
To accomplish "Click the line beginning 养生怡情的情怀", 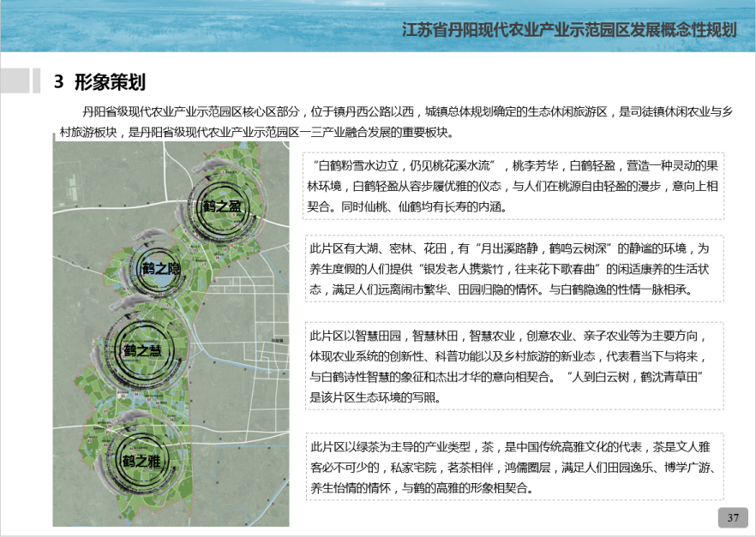I will (x=423, y=488).
